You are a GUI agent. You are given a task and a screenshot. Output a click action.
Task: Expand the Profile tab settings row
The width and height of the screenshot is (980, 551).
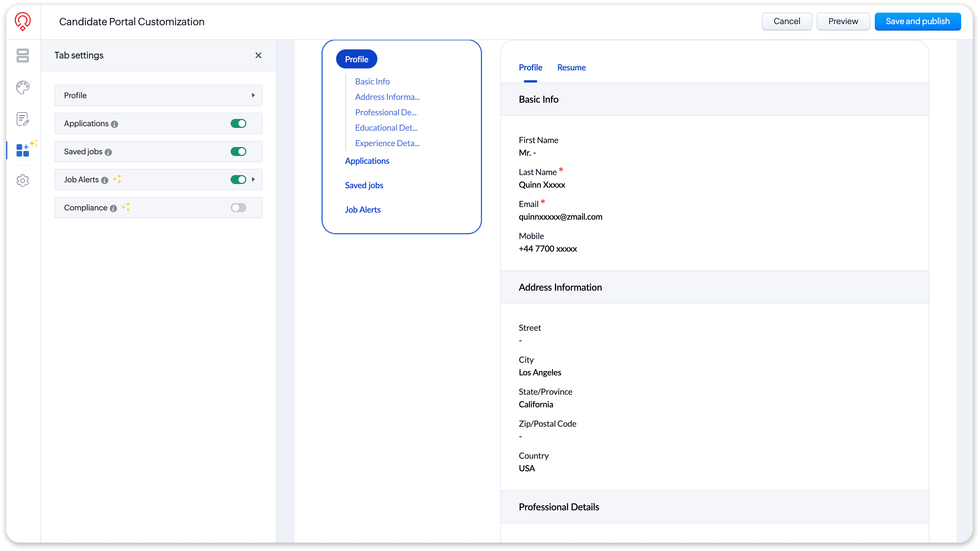pyautogui.click(x=253, y=95)
